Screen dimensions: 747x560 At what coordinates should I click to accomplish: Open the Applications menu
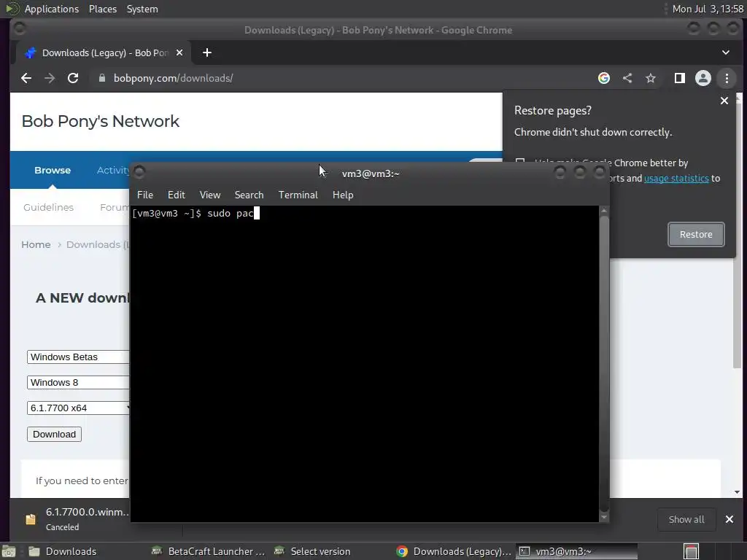pos(52,9)
